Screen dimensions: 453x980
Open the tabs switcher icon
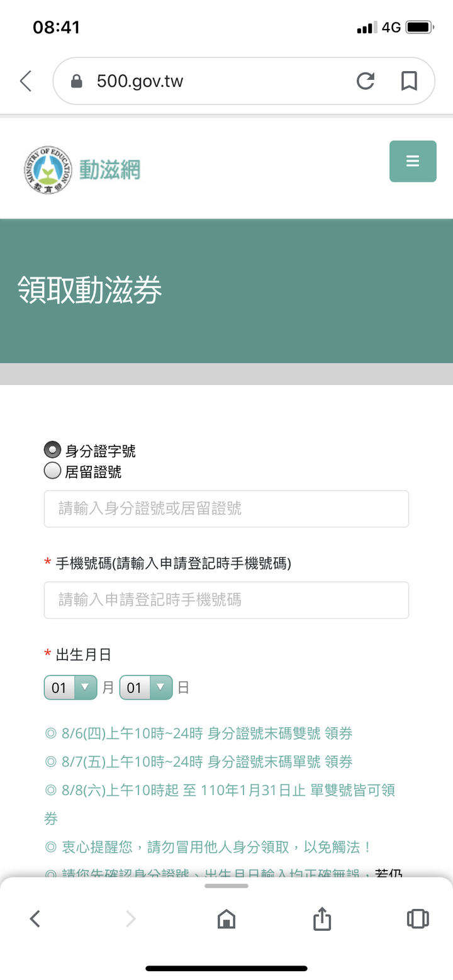(x=418, y=919)
